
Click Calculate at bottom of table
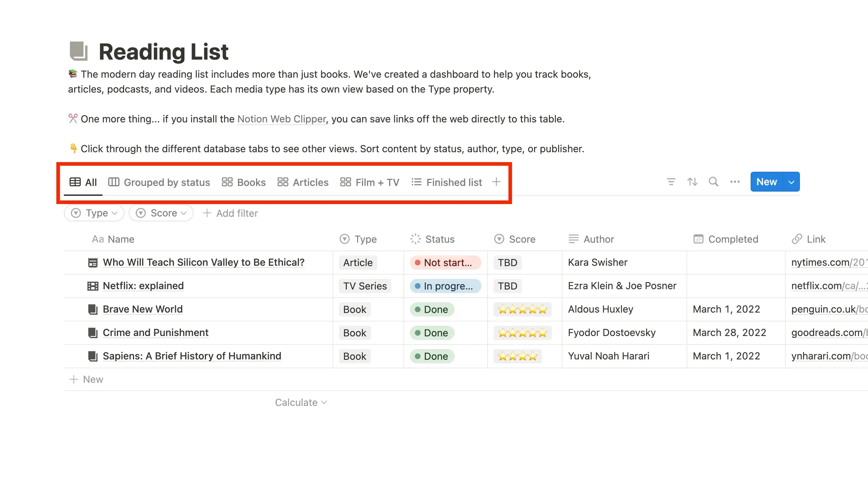click(x=301, y=402)
